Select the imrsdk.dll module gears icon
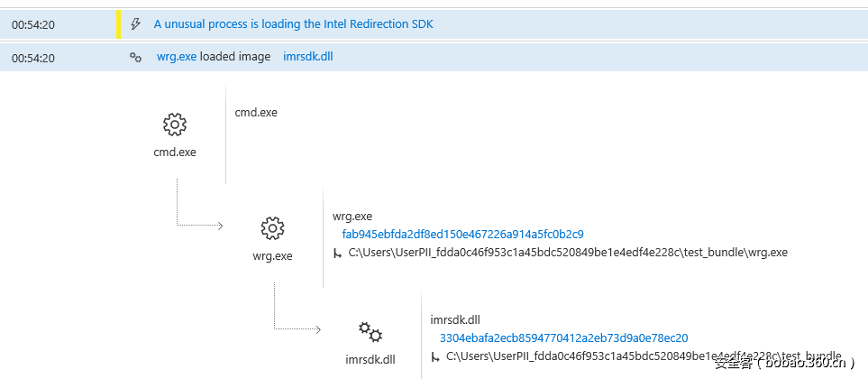 point(370,331)
